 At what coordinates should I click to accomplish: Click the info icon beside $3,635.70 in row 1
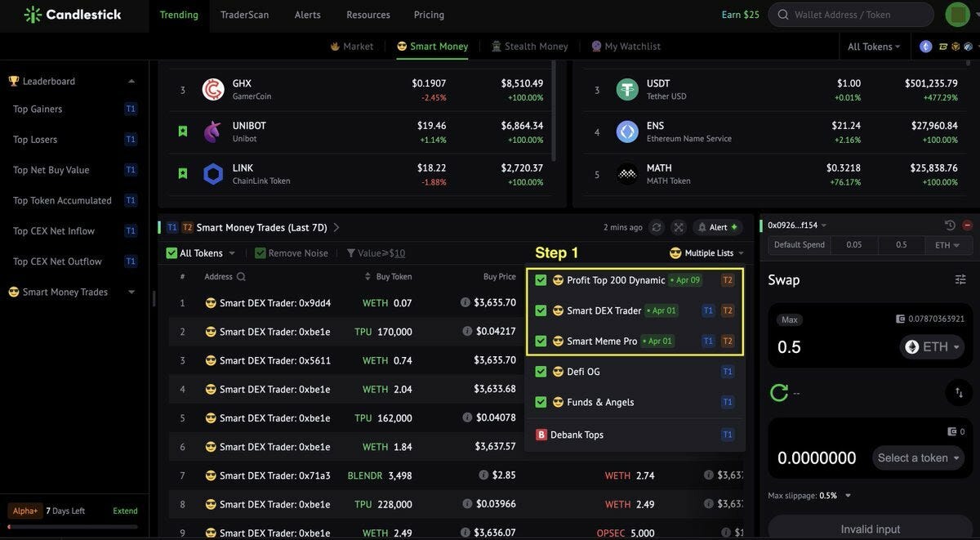[465, 302]
